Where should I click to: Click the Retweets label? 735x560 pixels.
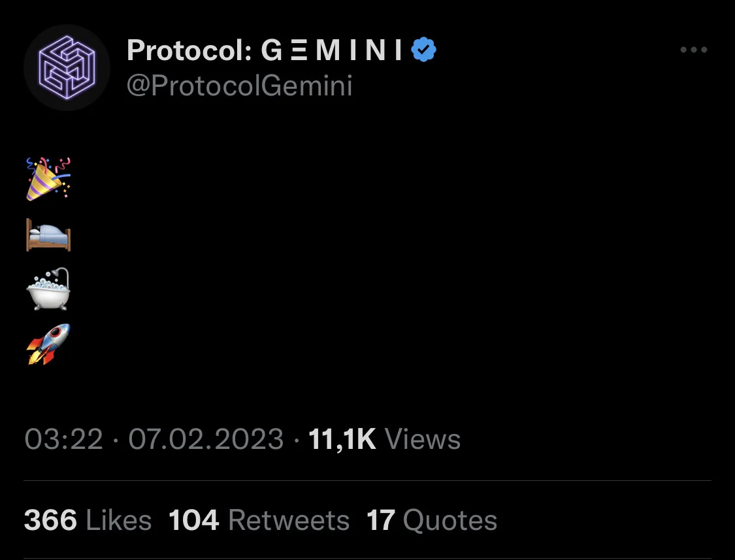point(289,520)
